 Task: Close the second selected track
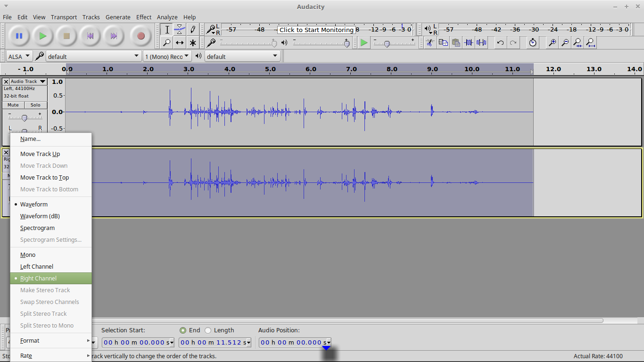click(x=6, y=152)
